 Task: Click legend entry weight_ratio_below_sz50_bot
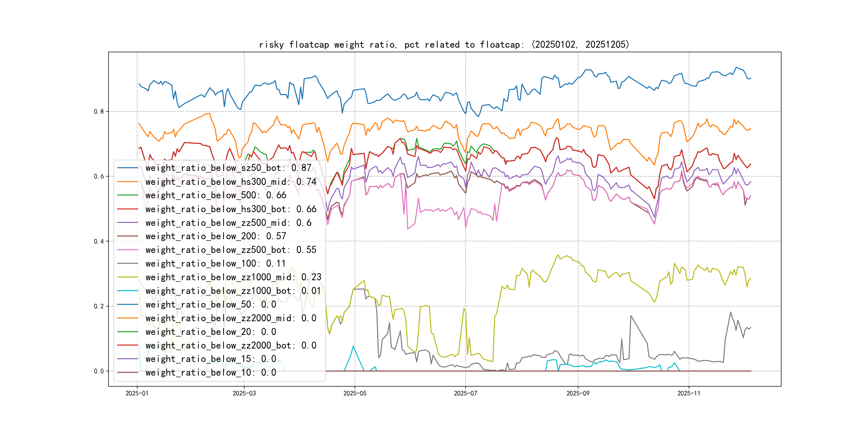coord(228,168)
